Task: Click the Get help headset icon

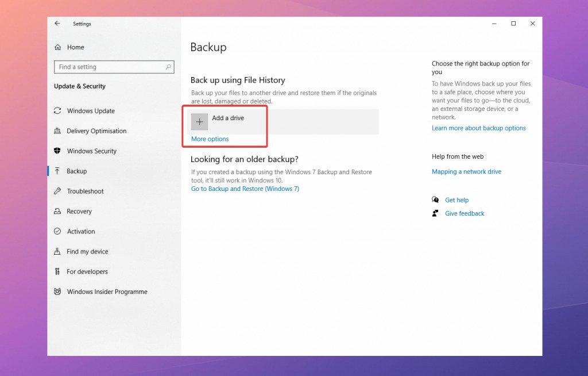Action: (435, 199)
